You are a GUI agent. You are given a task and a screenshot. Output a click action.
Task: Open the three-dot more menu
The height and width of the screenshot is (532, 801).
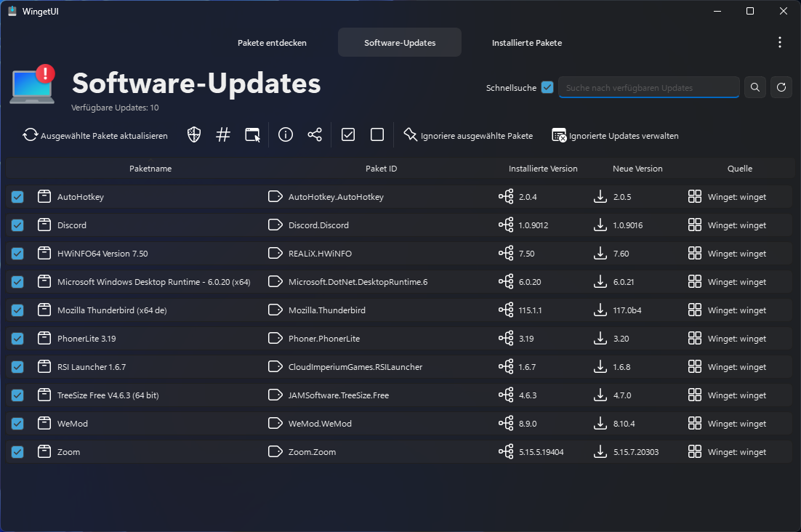coord(779,42)
